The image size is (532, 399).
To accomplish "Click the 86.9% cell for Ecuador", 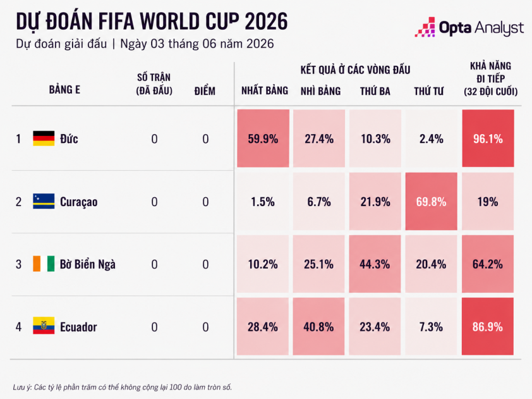I will (488, 327).
